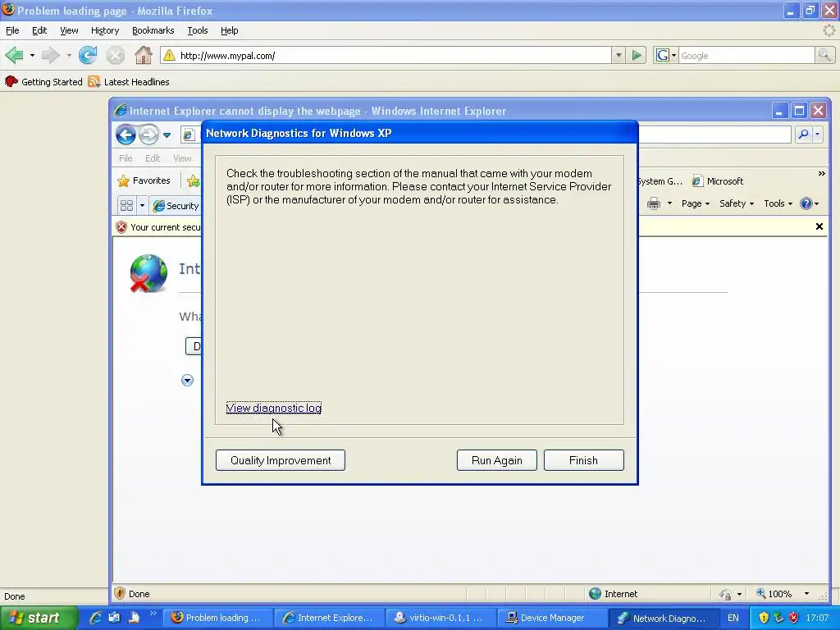Open the IE Safety menu dropdown

click(x=737, y=203)
